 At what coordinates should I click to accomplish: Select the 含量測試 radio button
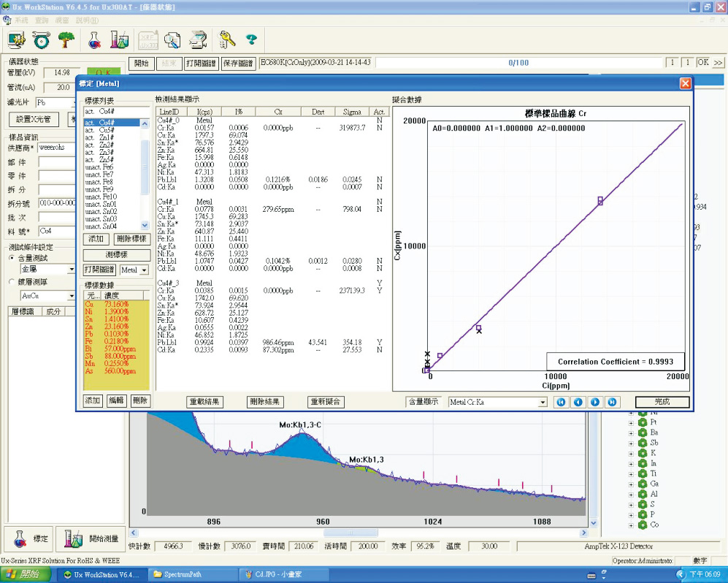(x=12, y=258)
